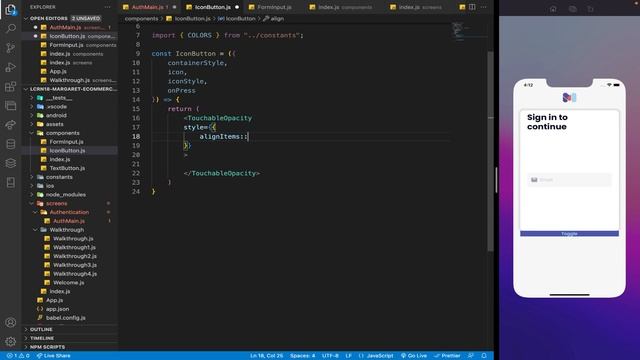Click the simulator screenshot icon
The height and width of the screenshot is (360, 640).
(572, 9)
